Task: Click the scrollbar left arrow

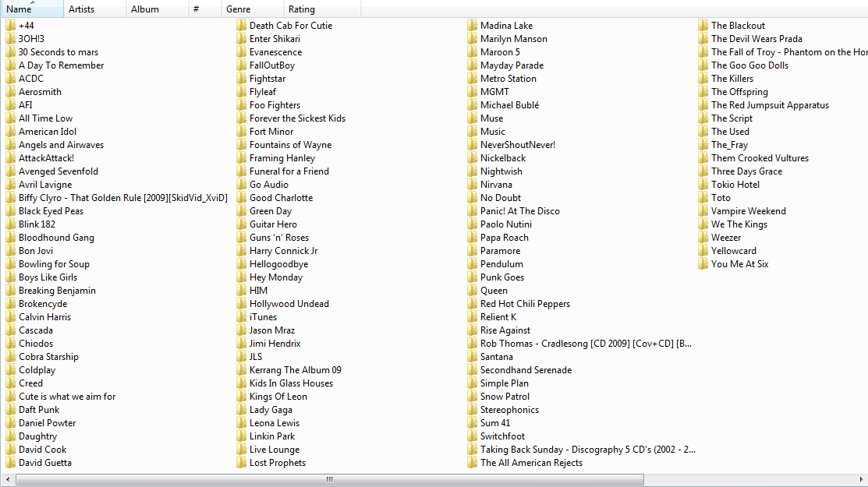Action: coord(7,479)
